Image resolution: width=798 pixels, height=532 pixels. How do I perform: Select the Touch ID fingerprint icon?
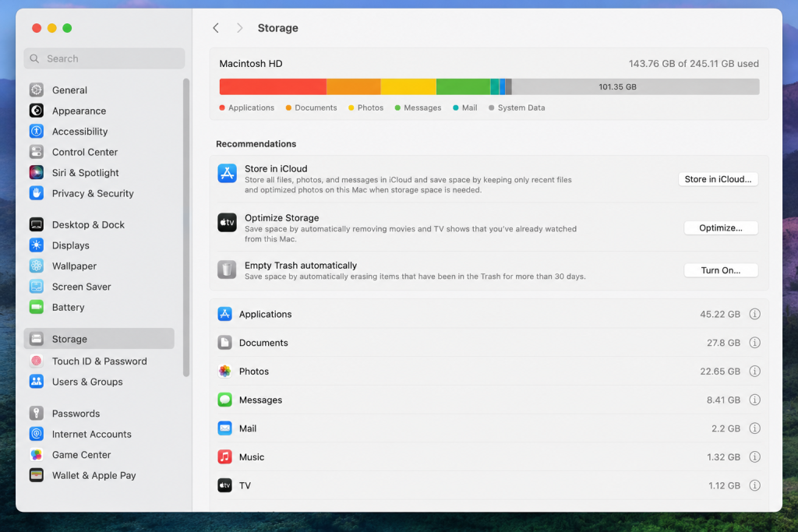36,361
